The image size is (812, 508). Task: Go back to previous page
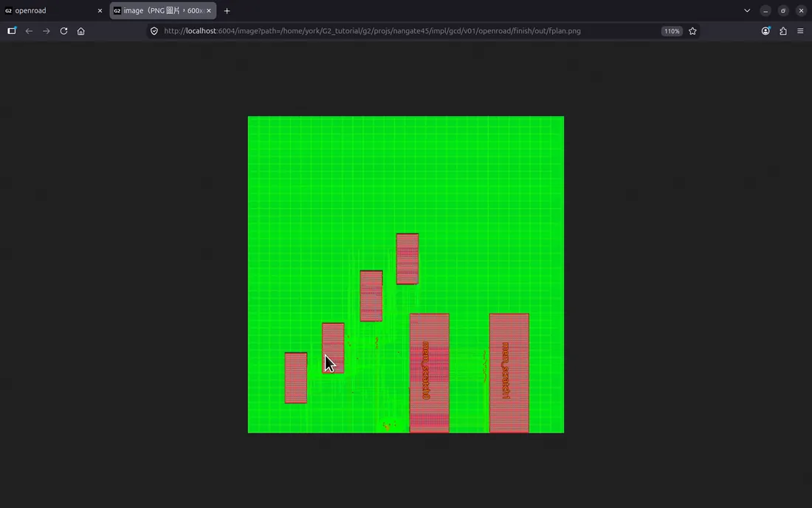click(29, 31)
